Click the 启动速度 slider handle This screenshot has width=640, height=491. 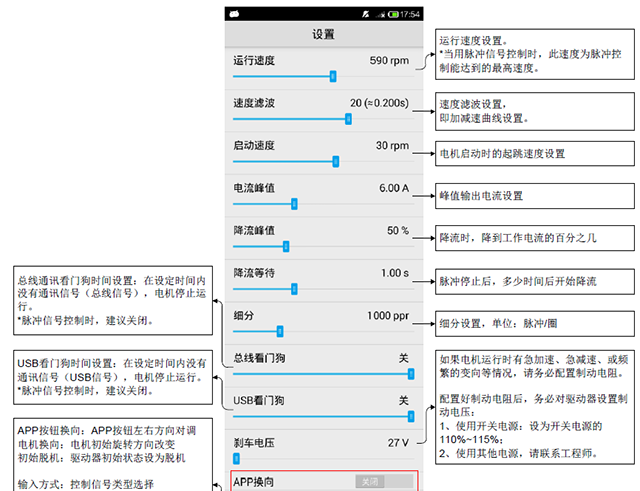(x=336, y=161)
